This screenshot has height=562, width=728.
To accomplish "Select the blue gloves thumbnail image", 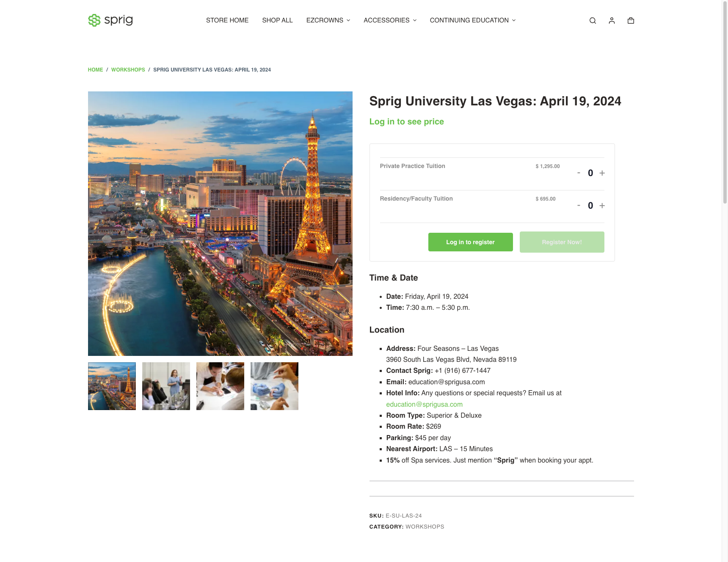I will tap(274, 386).
